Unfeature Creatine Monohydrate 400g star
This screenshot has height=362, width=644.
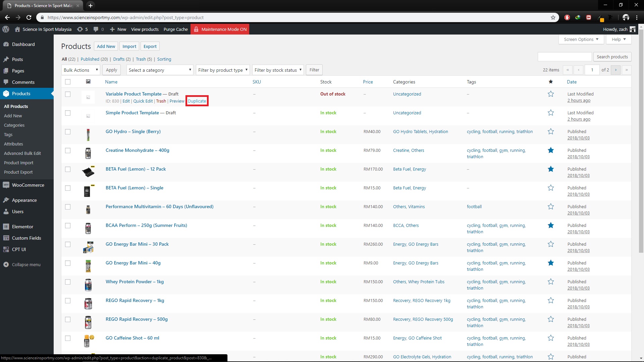click(x=551, y=150)
